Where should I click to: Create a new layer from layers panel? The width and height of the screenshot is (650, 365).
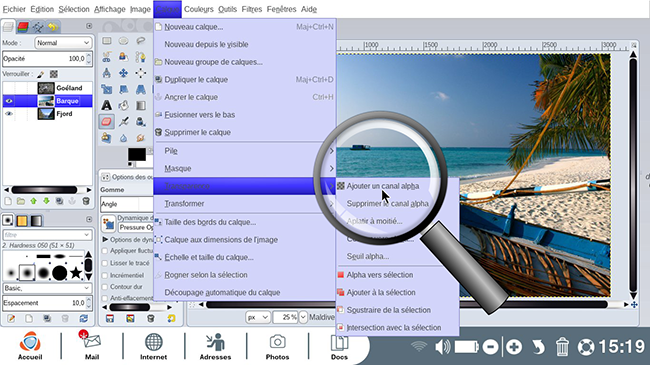(8, 201)
